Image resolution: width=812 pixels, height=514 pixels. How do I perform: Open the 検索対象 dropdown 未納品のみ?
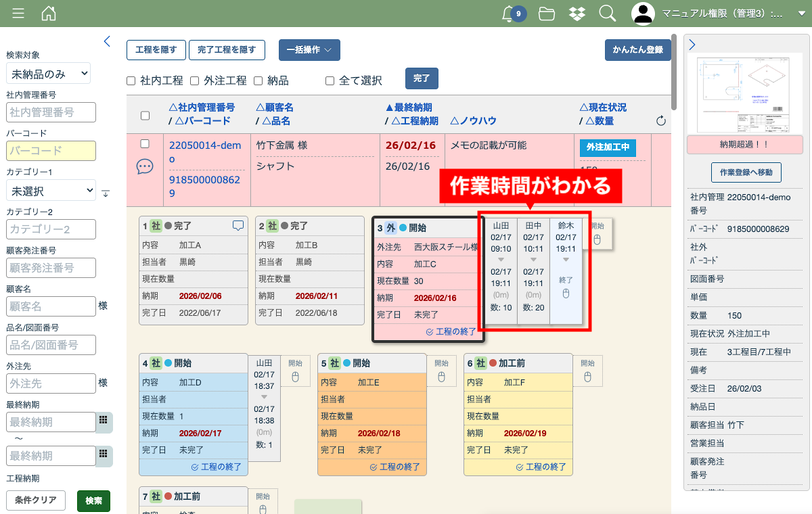pyautogui.click(x=48, y=73)
